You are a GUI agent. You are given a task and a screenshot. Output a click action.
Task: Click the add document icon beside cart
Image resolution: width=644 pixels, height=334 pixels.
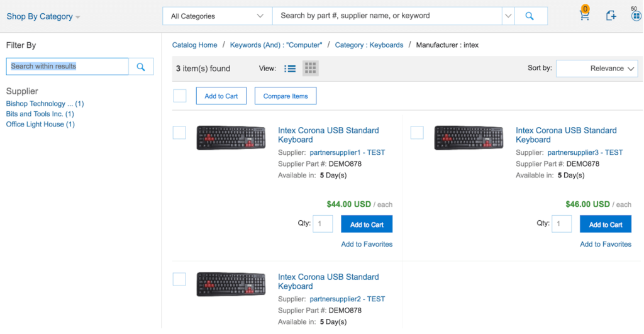coord(611,16)
